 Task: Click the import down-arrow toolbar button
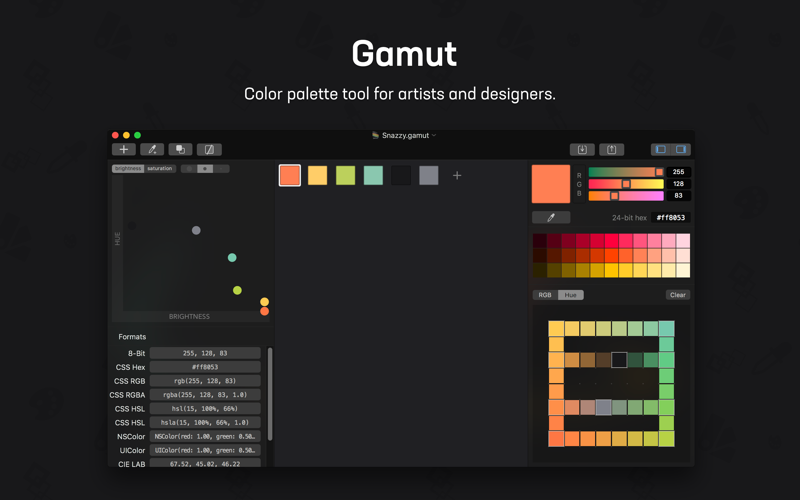pyautogui.click(x=582, y=149)
